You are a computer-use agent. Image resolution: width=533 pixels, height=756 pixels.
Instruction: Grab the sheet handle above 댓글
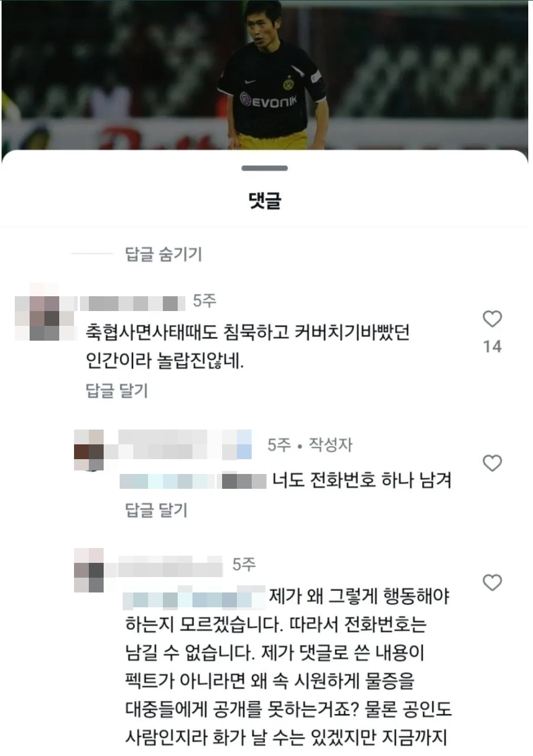point(265,168)
